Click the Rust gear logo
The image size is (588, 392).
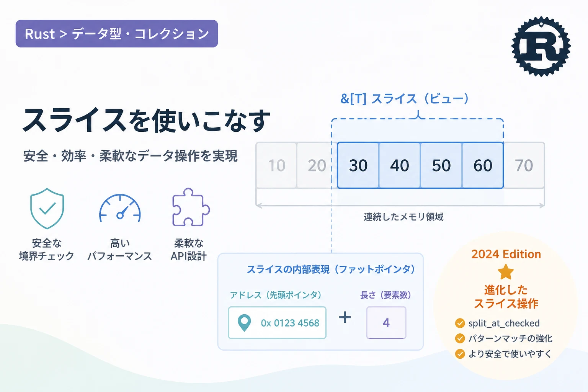tap(541, 46)
